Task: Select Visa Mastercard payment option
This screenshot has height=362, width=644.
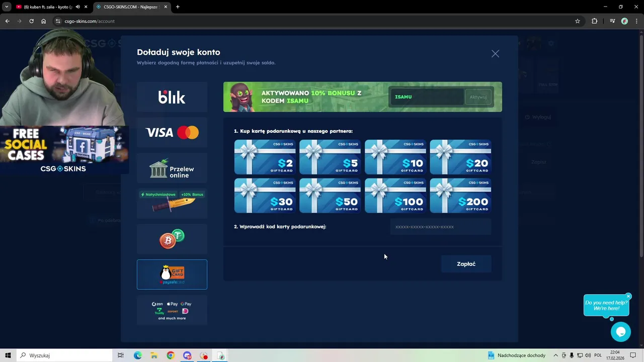Action: (x=172, y=133)
